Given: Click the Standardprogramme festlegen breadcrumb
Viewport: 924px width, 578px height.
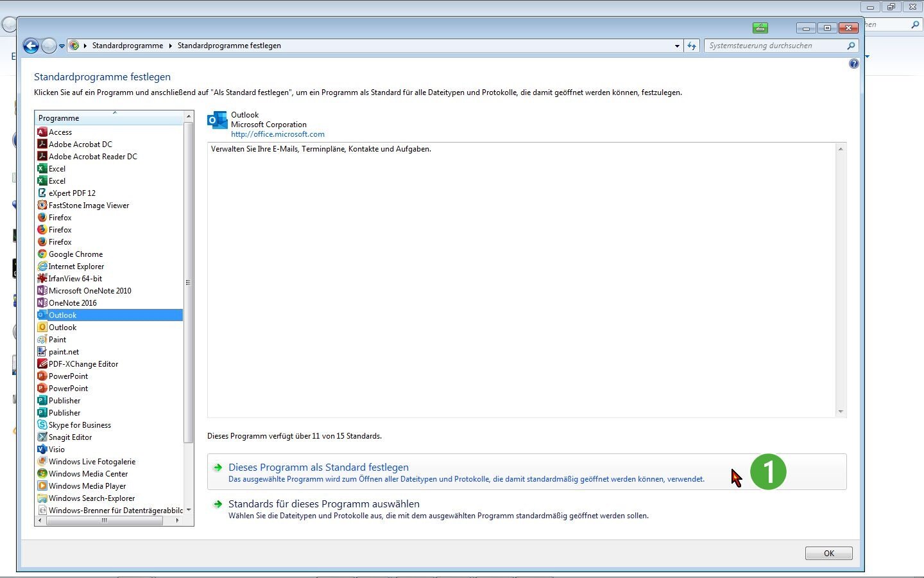Looking at the screenshot, I should 229,46.
